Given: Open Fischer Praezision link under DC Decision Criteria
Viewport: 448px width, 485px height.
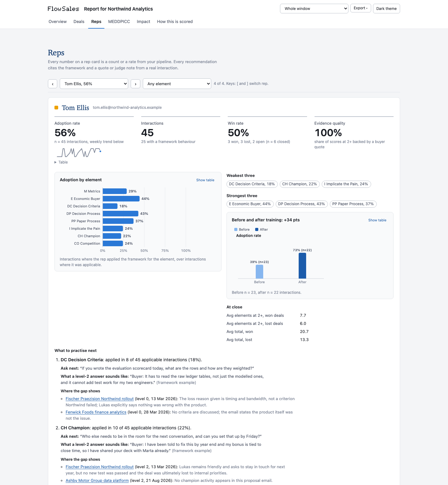Looking at the screenshot, I should (x=100, y=399).
